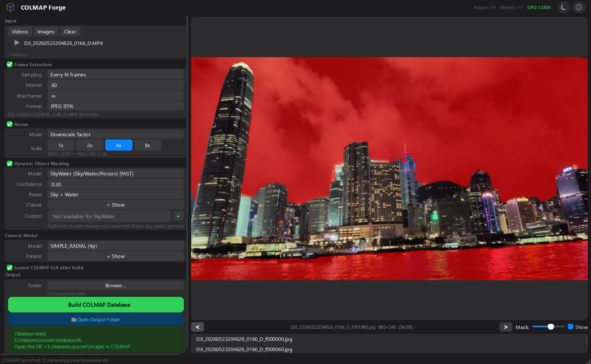Expand Classes with the + Show bar
The width and height of the screenshot is (591, 364).
pyautogui.click(x=116, y=205)
